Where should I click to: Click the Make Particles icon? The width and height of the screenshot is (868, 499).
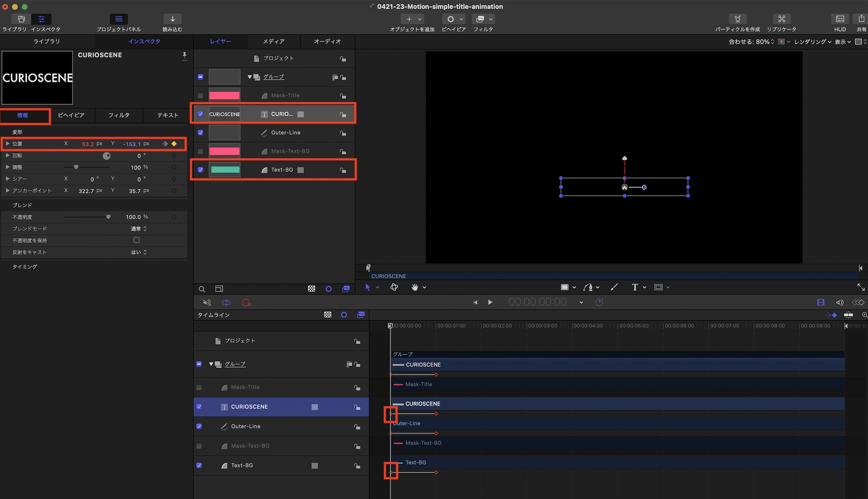[x=738, y=19]
